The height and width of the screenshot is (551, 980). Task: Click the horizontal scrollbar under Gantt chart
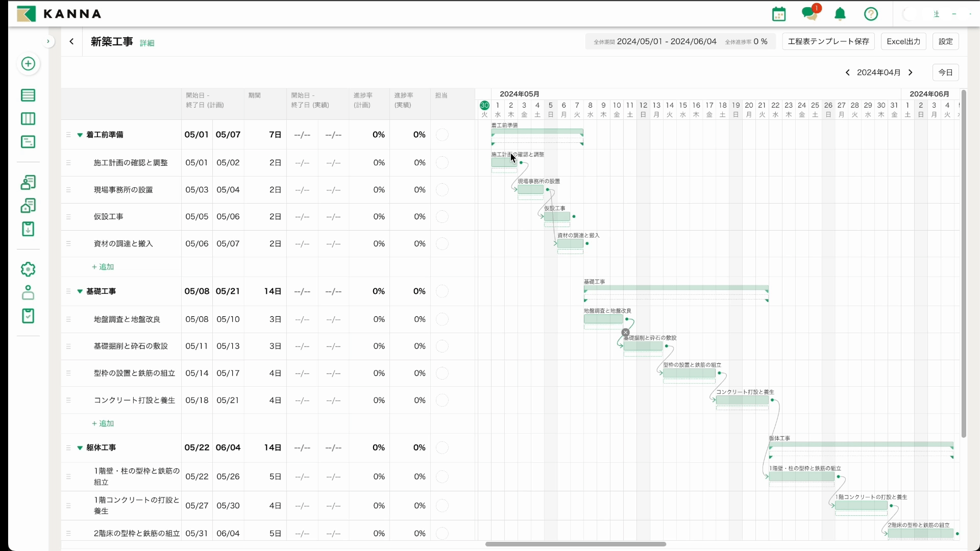[575, 544]
